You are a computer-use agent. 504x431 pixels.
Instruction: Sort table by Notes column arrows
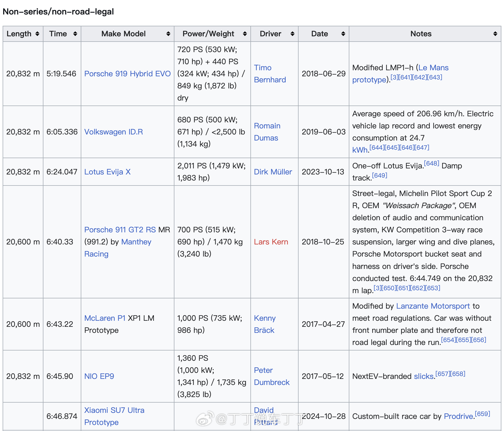click(495, 34)
